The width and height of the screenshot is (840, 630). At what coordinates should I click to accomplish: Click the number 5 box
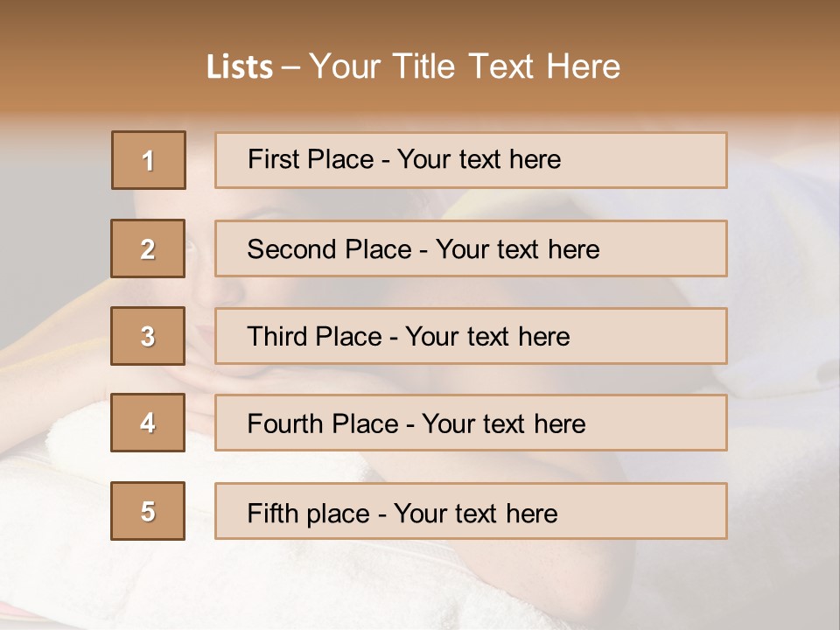[148, 511]
